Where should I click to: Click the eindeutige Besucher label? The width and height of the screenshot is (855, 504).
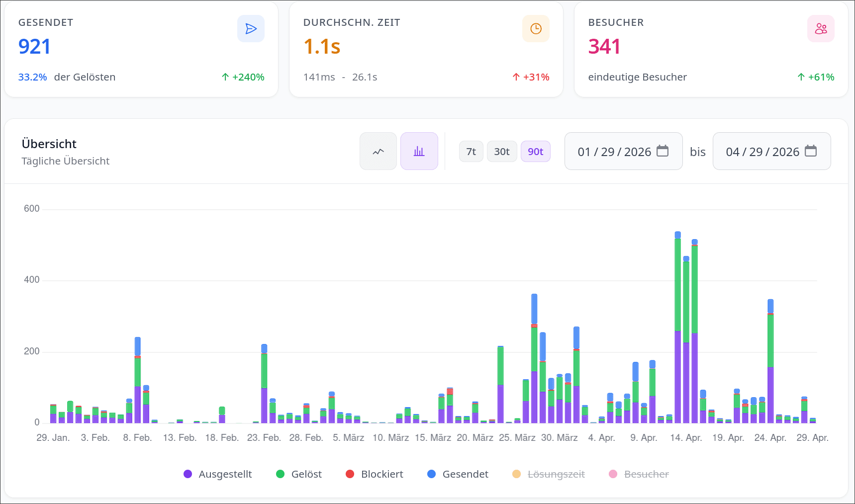(x=637, y=77)
